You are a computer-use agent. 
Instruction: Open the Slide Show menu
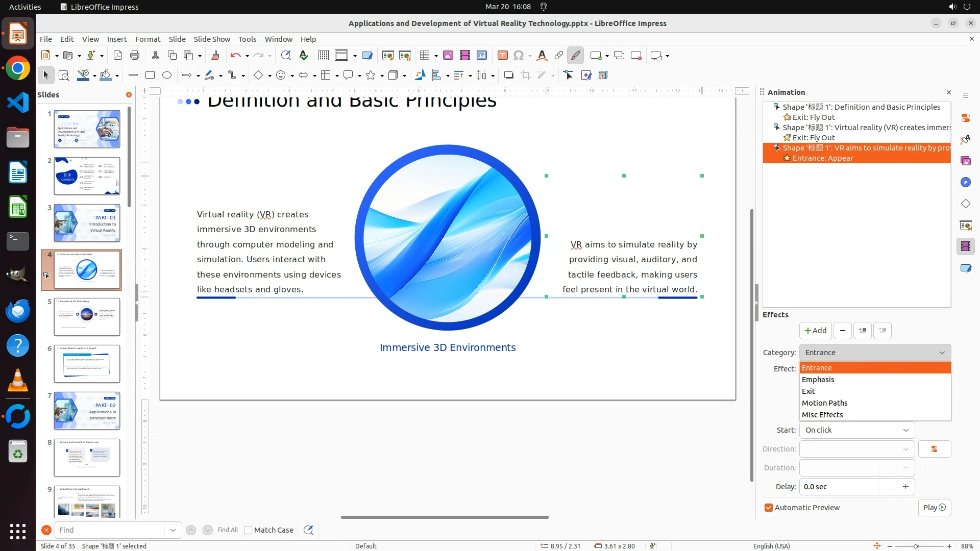[212, 39]
